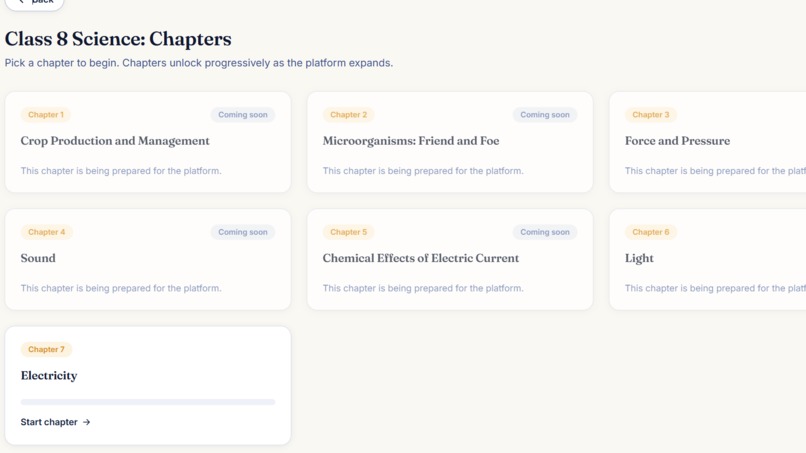Click the 'Pick a chapter to begin' subtitle

[x=199, y=63]
